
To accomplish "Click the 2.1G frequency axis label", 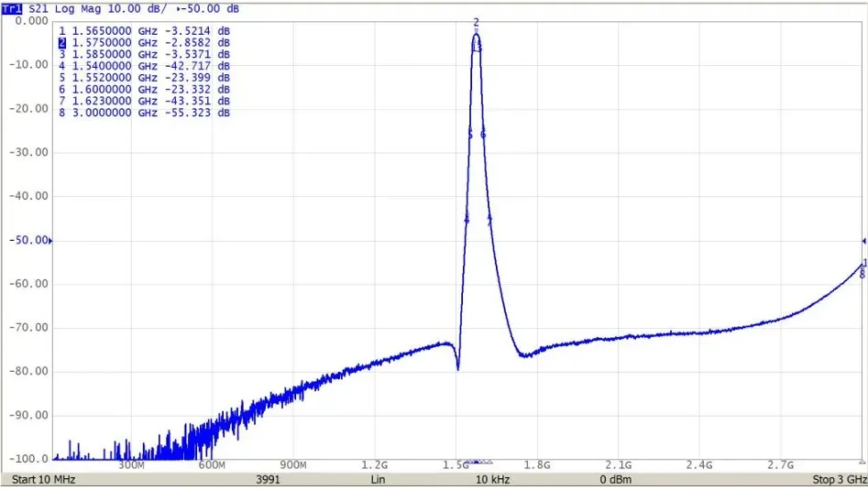I will (618, 465).
